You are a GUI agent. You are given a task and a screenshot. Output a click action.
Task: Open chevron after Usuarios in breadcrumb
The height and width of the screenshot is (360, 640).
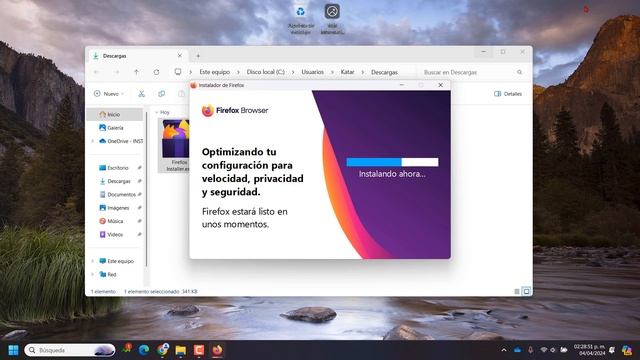(x=332, y=72)
